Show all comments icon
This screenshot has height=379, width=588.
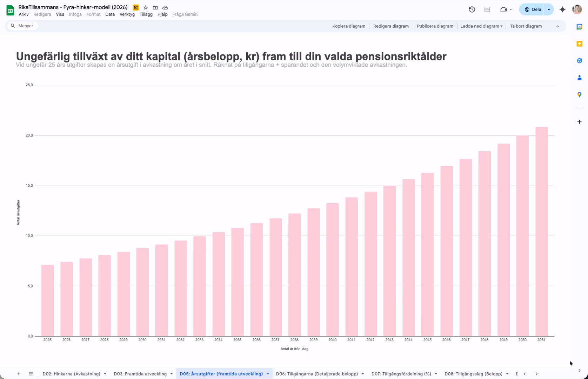pos(487,9)
